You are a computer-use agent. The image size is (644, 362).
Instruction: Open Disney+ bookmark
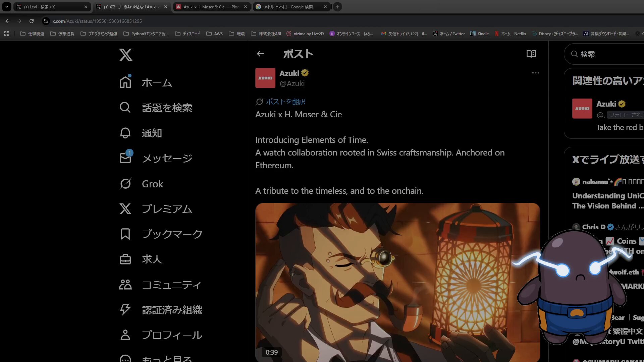point(555,34)
